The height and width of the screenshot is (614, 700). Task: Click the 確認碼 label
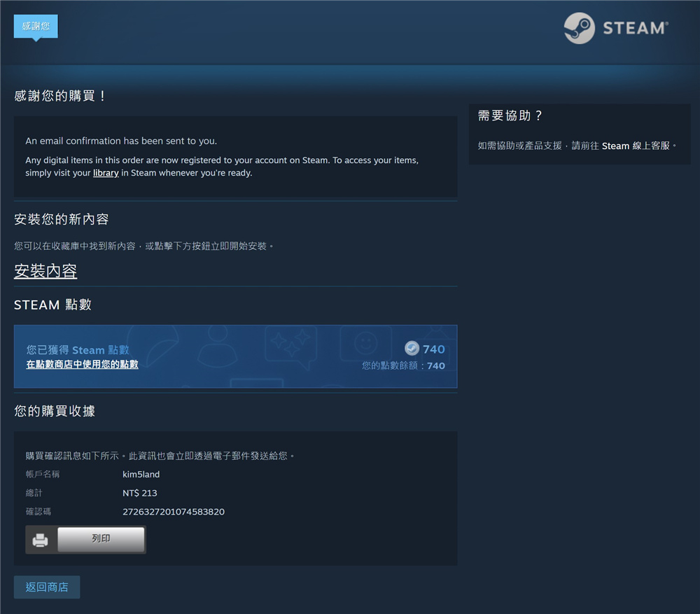click(x=38, y=512)
